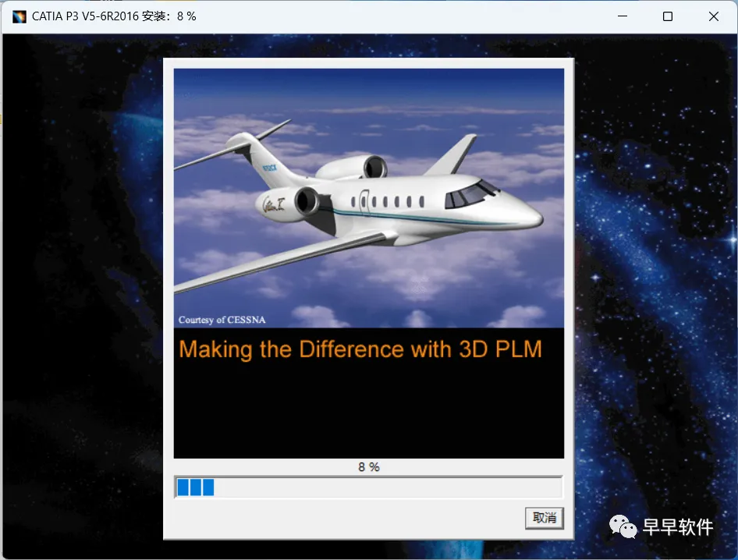Click the "Courtesy of CESSNA" caption

pyautogui.click(x=222, y=320)
